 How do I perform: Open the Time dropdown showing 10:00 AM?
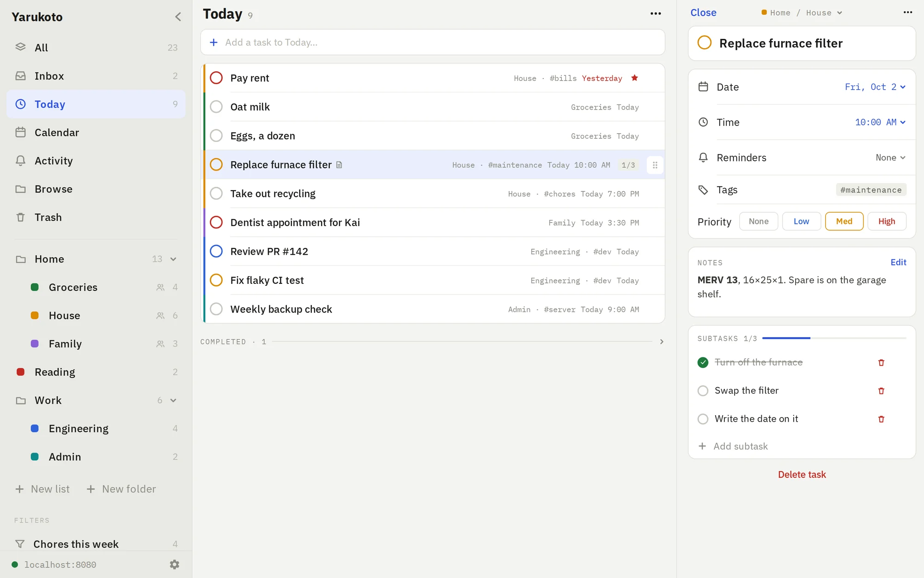point(880,123)
